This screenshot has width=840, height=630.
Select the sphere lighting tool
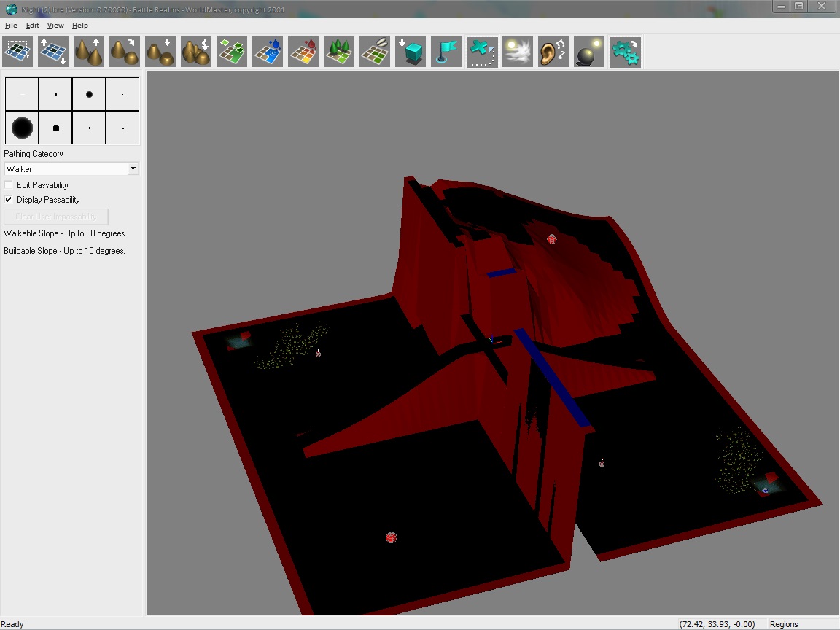pyautogui.click(x=589, y=52)
